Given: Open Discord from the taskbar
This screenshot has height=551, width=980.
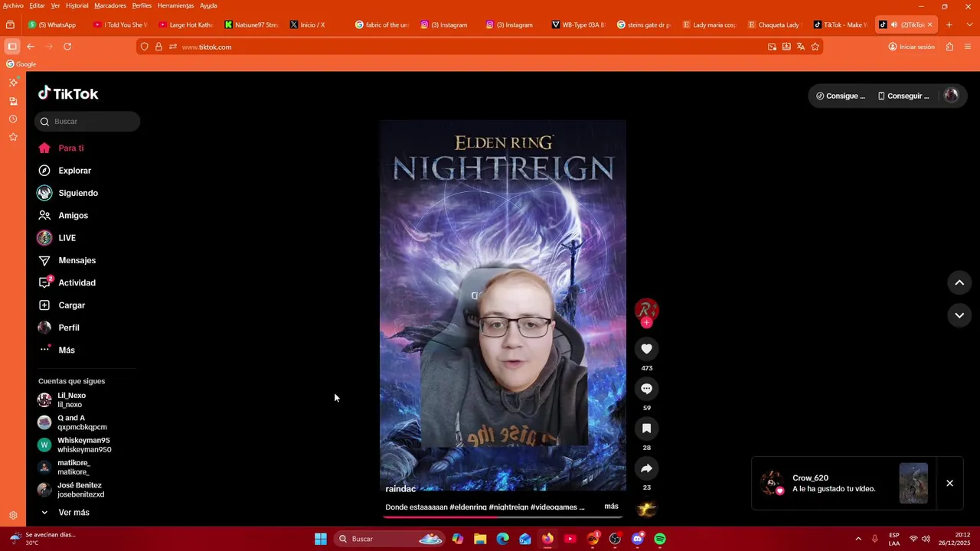Looking at the screenshot, I should click(637, 539).
